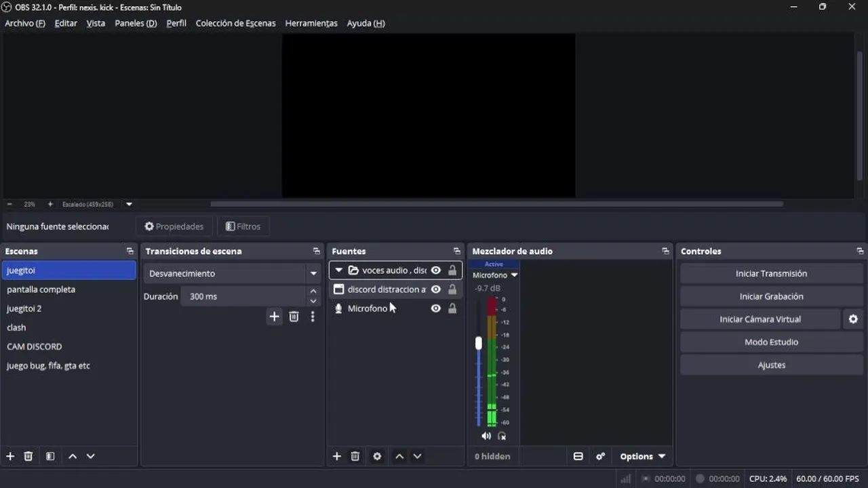The height and width of the screenshot is (488, 868).
Task: Toggle headphone monitoring for Microfono
Action: (x=502, y=436)
